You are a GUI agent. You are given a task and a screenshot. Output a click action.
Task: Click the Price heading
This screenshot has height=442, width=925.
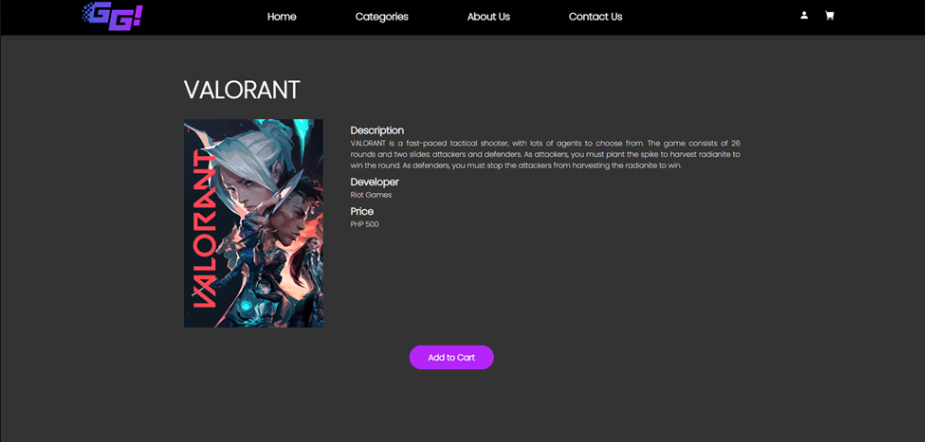pyautogui.click(x=362, y=211)
